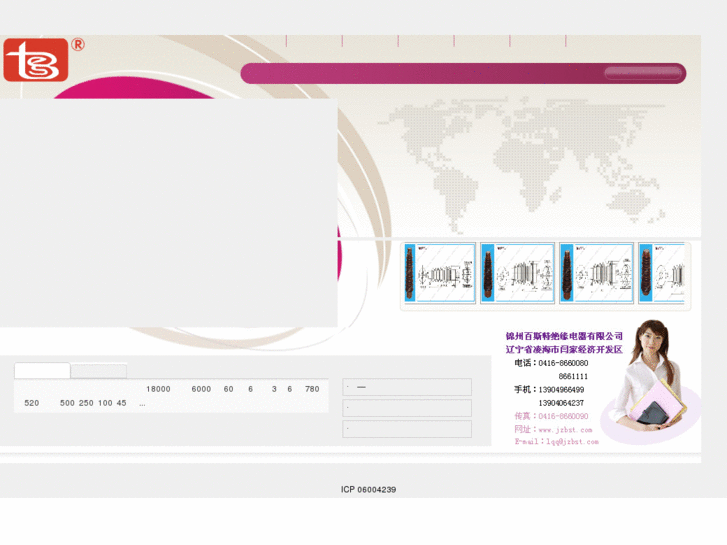Click the red TBS company logo
The height and width of the screenshot is (545, 727).
coord(36,60)
